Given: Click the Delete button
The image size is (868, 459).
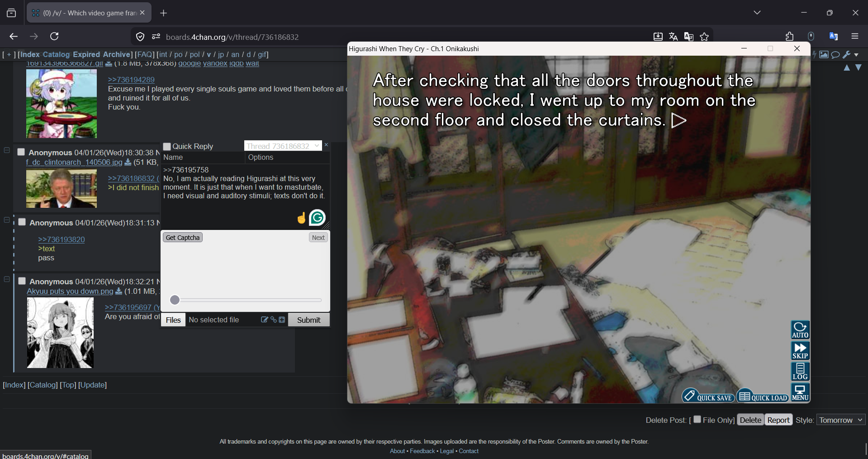Looking at the screenshot, I should [x=750, y=420].
